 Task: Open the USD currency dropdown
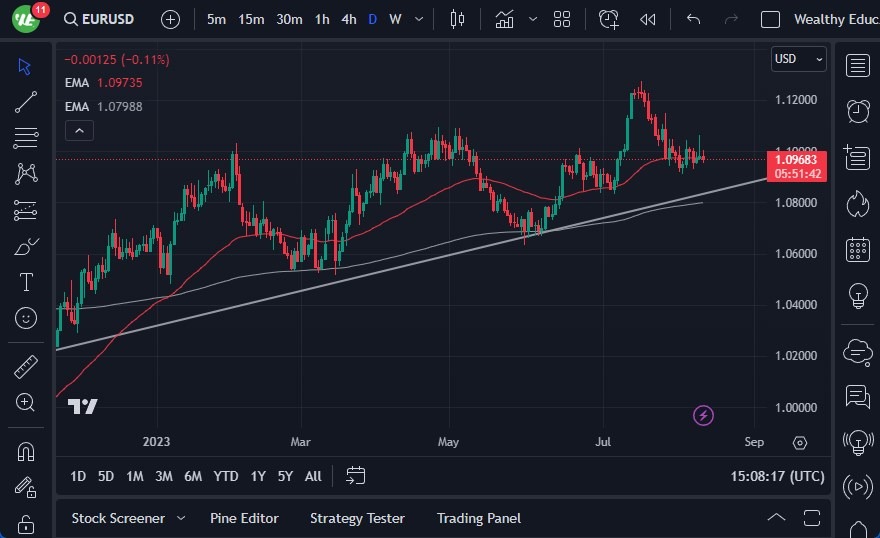798,59
